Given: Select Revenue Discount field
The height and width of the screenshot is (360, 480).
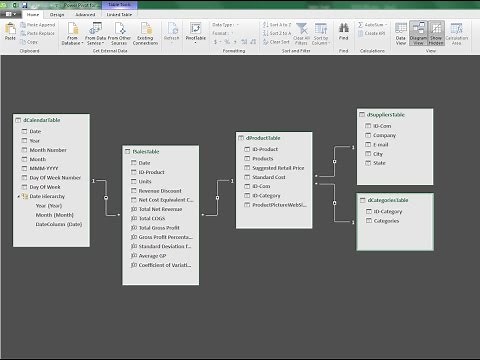Looking at the screenshot, I should click(160, 191).
